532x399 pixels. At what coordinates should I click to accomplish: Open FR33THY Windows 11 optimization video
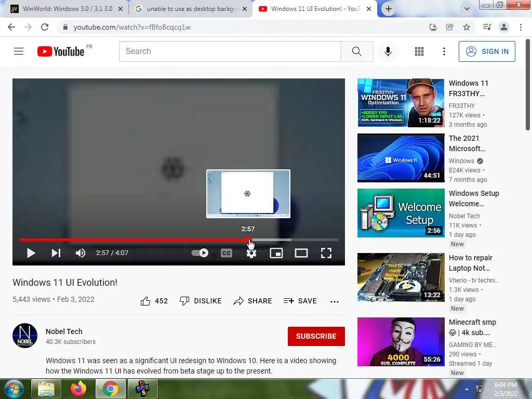(401, 103)
